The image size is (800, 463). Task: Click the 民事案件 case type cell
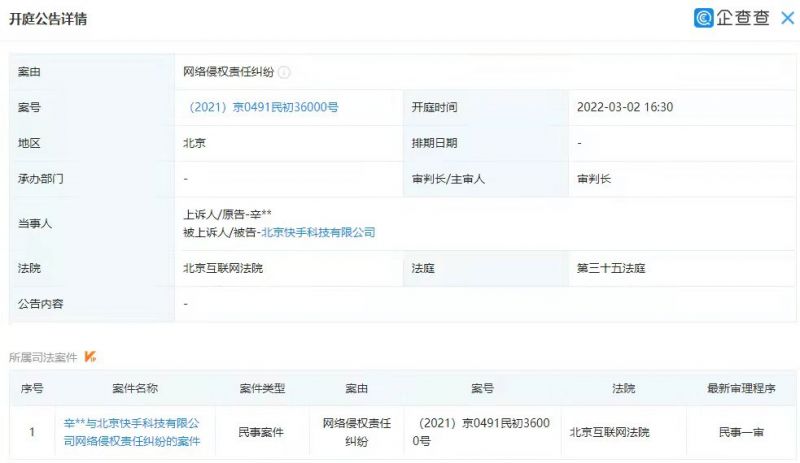262,432
